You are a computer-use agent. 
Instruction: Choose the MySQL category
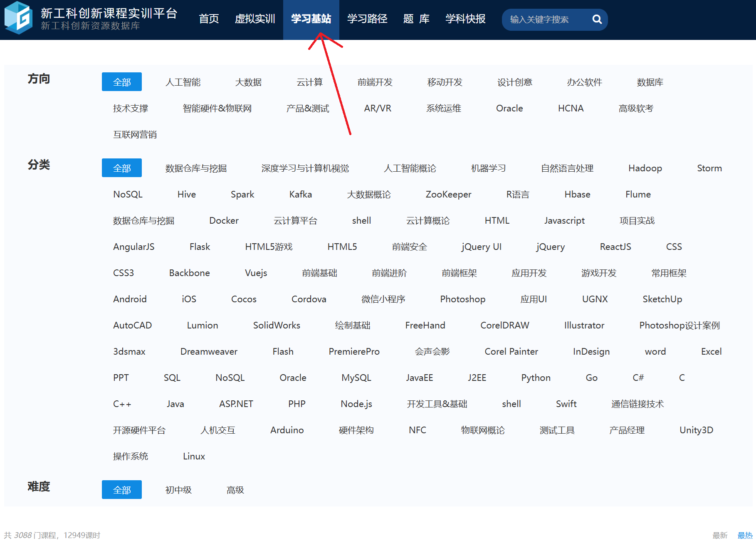(x=356, y=378)
